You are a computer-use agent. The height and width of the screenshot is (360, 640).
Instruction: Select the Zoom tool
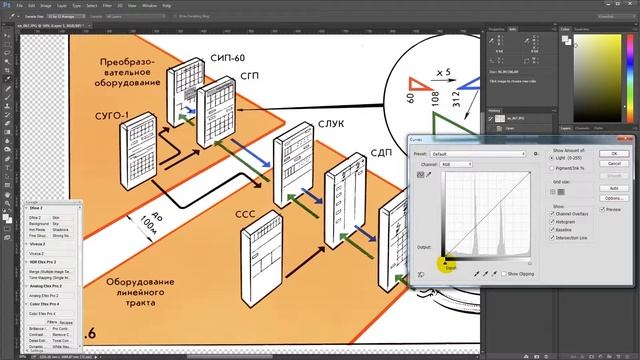point(7,203)
